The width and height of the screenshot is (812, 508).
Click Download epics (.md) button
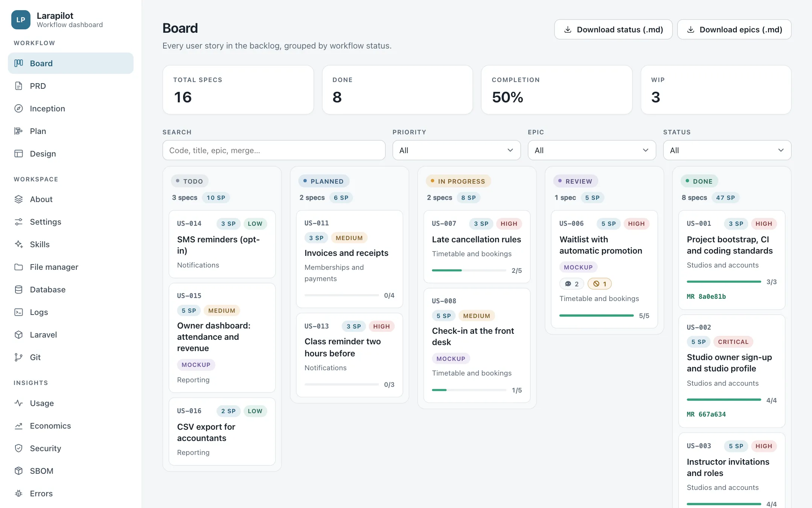click(x=734, y=29)
